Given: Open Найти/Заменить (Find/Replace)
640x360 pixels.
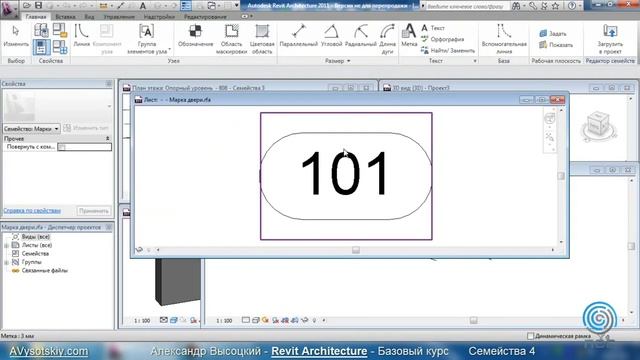Looking at the screenshot, I should click(x=448, y=51).
